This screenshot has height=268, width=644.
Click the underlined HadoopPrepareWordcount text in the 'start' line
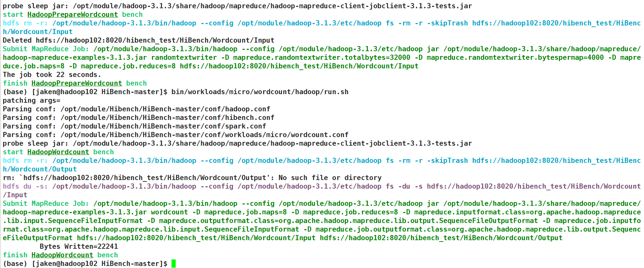coord(73,14)
